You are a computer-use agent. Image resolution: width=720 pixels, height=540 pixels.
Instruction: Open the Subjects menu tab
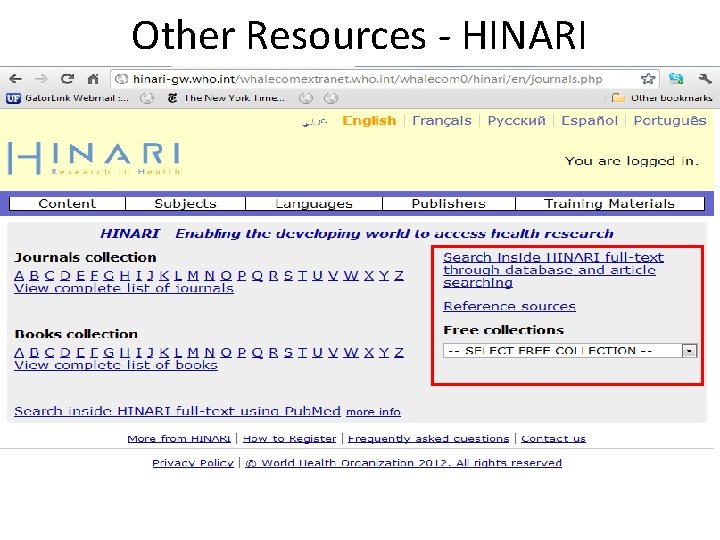(186, 203)
